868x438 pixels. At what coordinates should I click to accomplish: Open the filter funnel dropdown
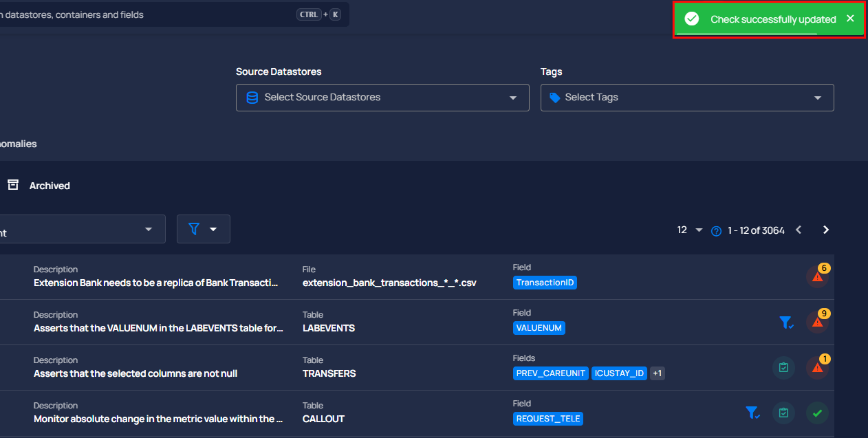point(204,229)
